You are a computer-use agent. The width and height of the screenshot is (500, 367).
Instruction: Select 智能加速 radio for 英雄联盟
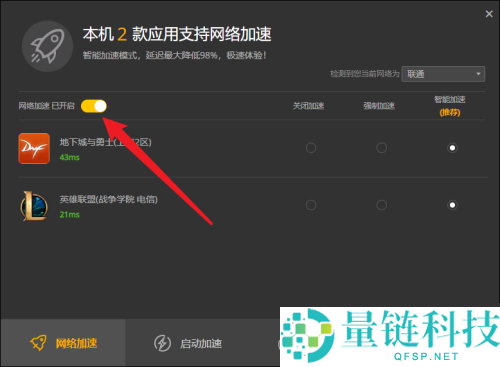452,205
